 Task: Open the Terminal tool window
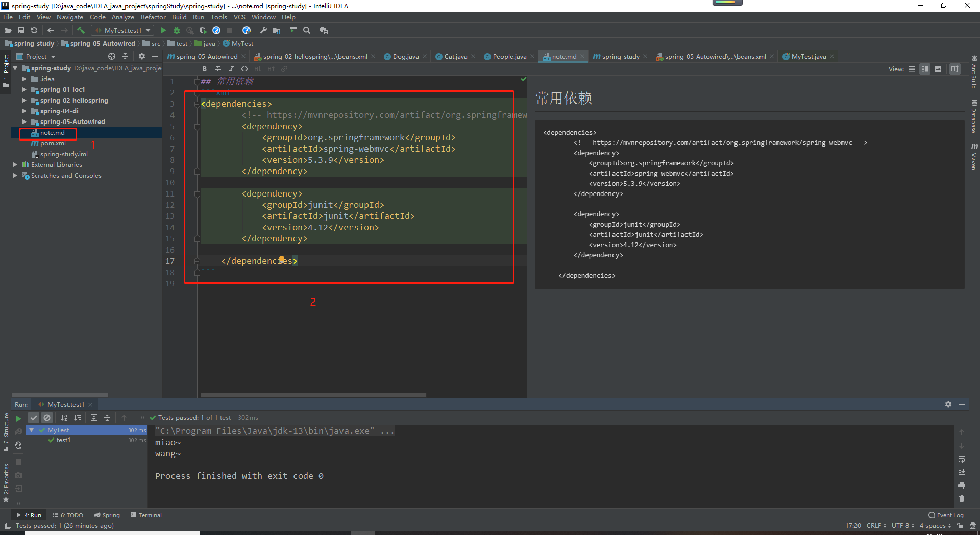(x=146, y=515)
